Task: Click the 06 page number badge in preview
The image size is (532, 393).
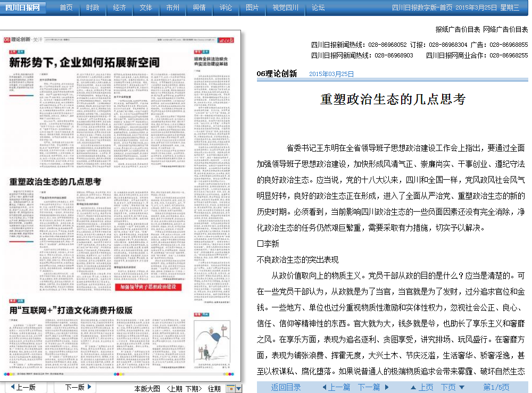Action: tap(6, 40)
